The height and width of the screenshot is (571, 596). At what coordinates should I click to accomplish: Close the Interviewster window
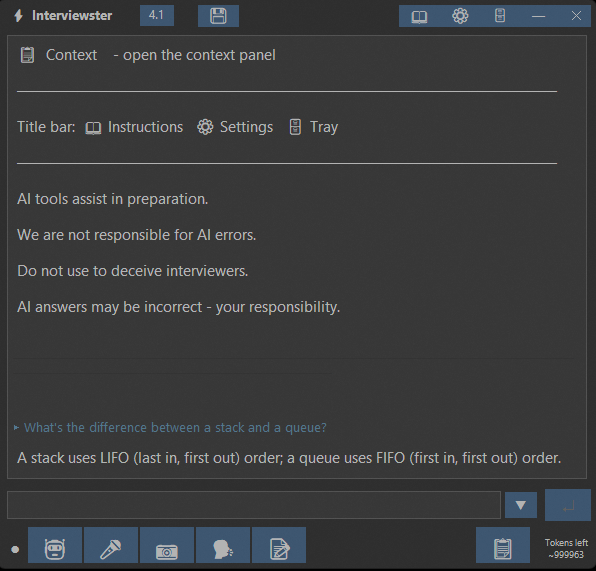[576, 16]
